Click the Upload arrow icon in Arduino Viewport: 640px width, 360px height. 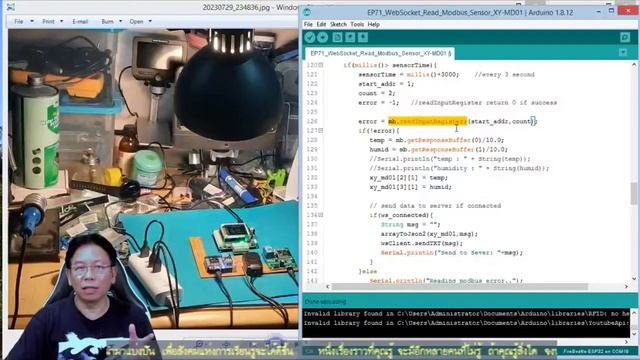coord(322,38)
